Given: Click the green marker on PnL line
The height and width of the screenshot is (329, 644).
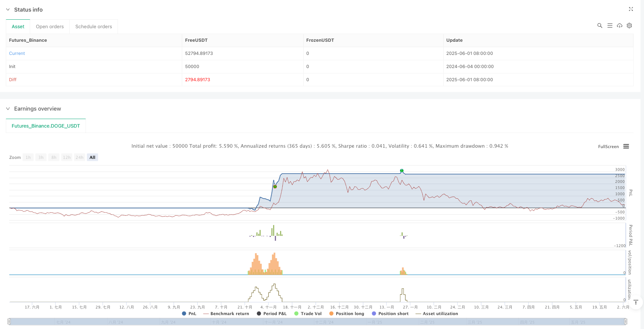Looking at the screenshot, I should pos(402,170).
